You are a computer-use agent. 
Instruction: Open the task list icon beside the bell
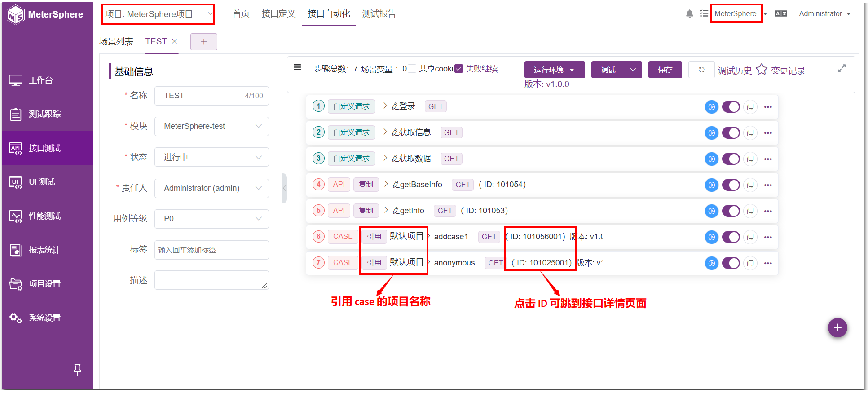coord(704,14)
